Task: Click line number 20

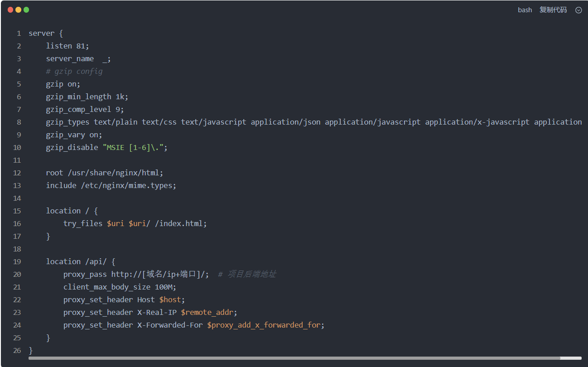Action: (x=17, y=275)
